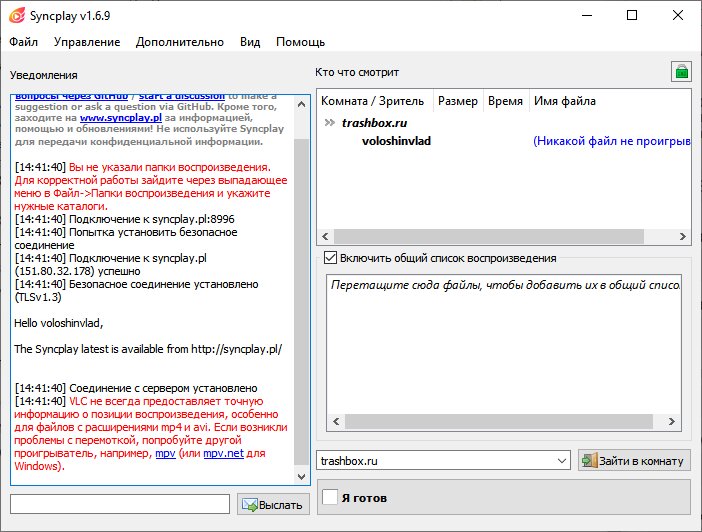Open the room name dropdown arrow
This screenshot has width=702, height=532.
point(561,461)
